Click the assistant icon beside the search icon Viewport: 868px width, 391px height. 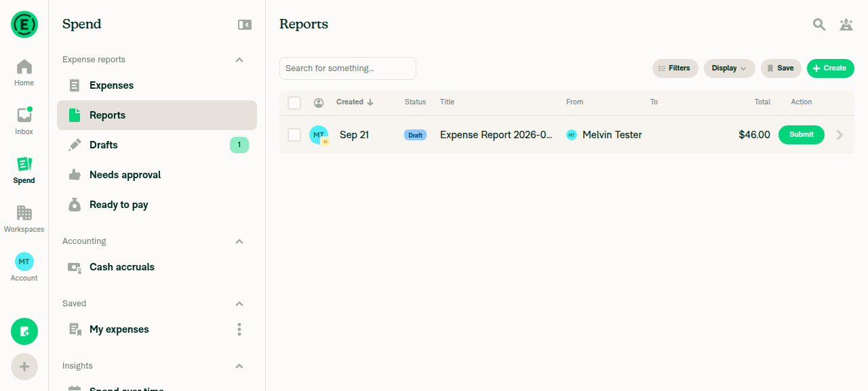[846, 24]
